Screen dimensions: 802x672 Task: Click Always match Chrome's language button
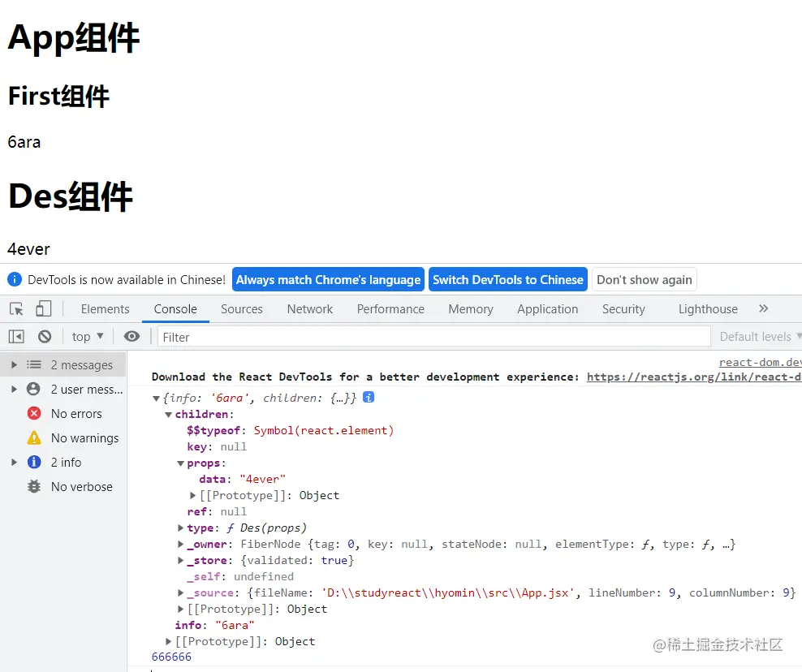329,279
